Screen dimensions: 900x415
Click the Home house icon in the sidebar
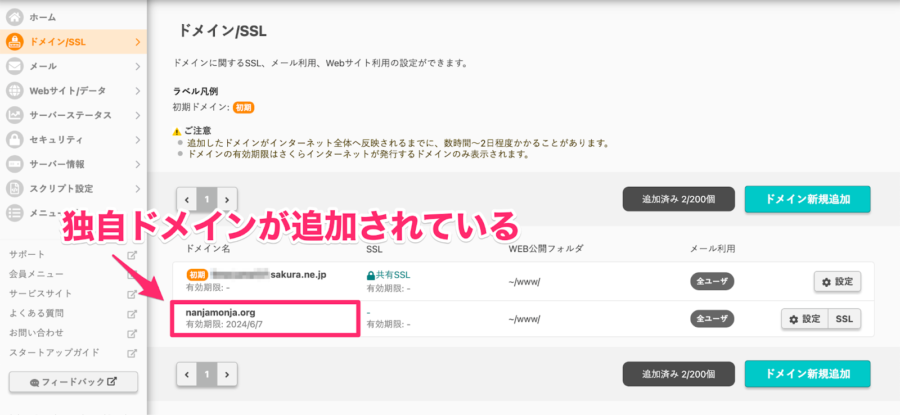coord(14,18)
